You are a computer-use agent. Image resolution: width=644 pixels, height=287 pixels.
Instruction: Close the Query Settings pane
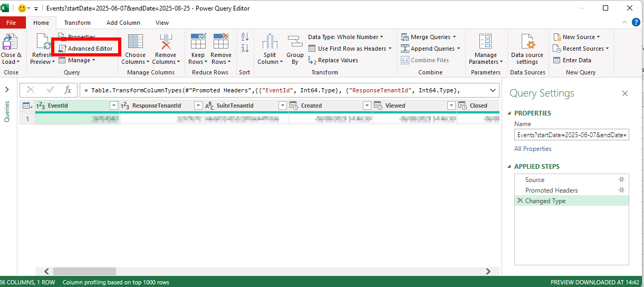(625, 93)
